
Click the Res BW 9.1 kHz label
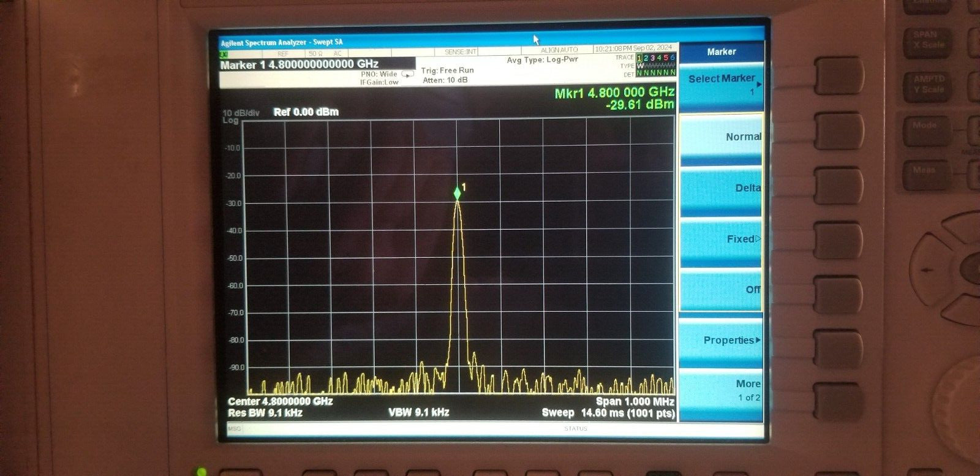pos(265,413)
